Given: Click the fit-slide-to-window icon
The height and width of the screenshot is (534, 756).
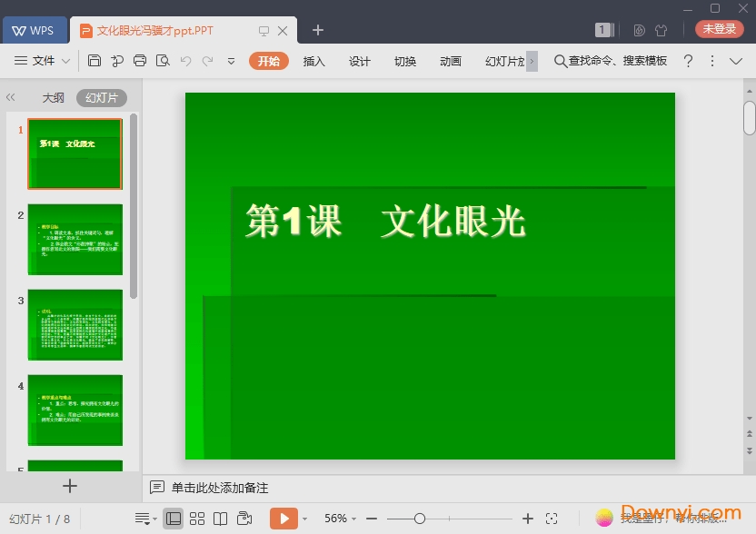Looking at the screenshot, I should 552,519.
